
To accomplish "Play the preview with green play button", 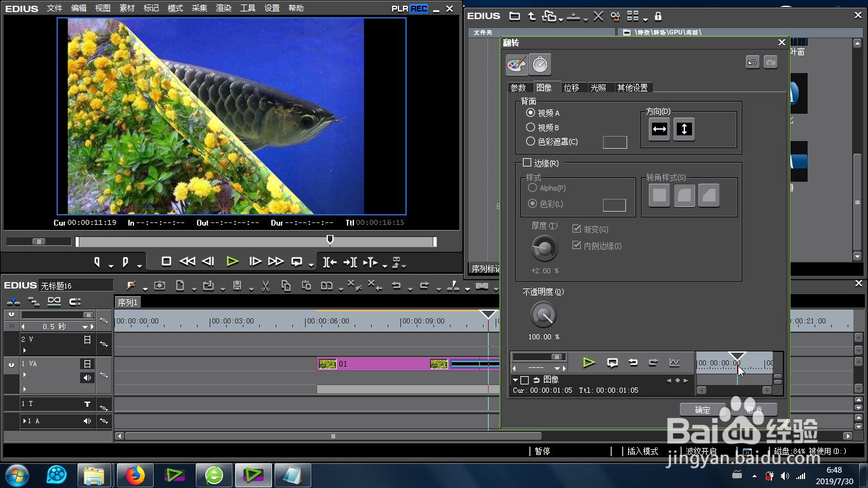I will (x=232, y=261).
